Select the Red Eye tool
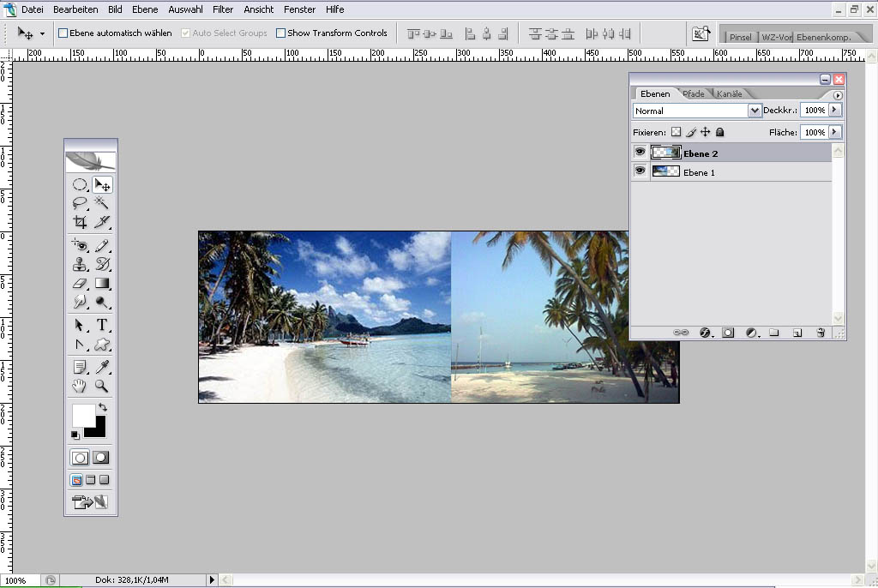Screen dimensions: 878x588 [80, 245]
